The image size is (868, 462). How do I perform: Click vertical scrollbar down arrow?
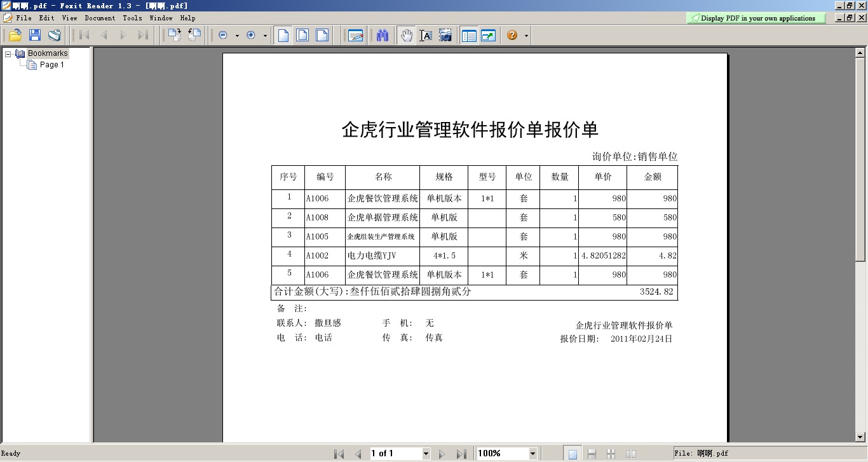click(861, 437)
